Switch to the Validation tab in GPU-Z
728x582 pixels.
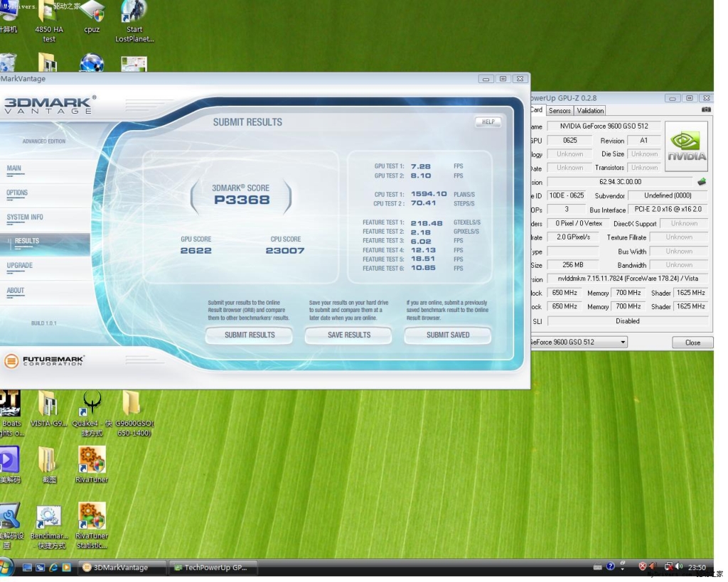click(590, 110)
